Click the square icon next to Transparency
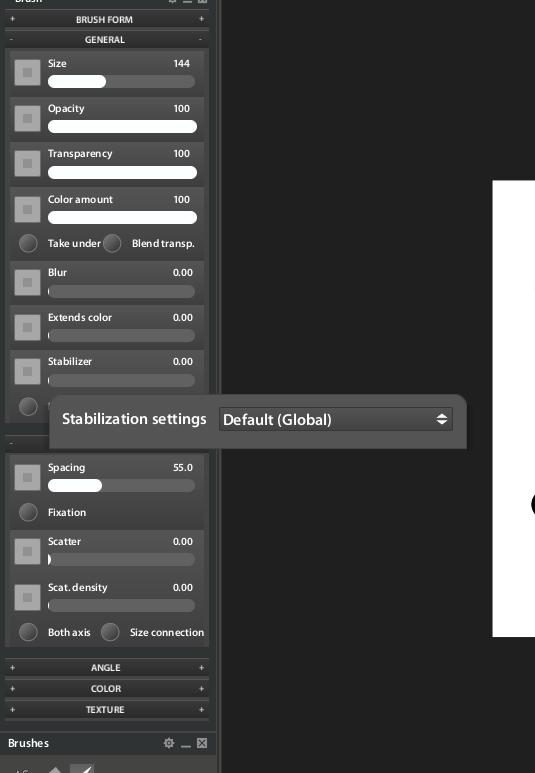The width and height of the screenshot is (535, 773). pos(27,163)
